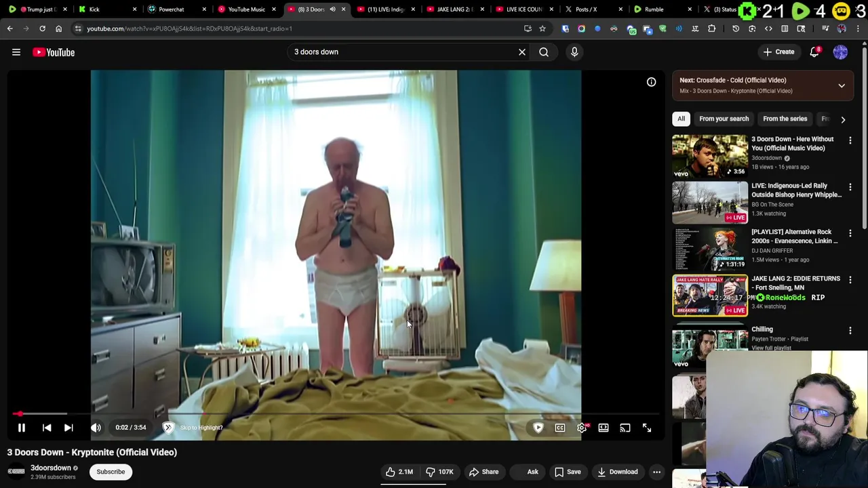Open the browser extensions puzzle icon
Viewport: 868px width, 488px height.
click(711, 28)
